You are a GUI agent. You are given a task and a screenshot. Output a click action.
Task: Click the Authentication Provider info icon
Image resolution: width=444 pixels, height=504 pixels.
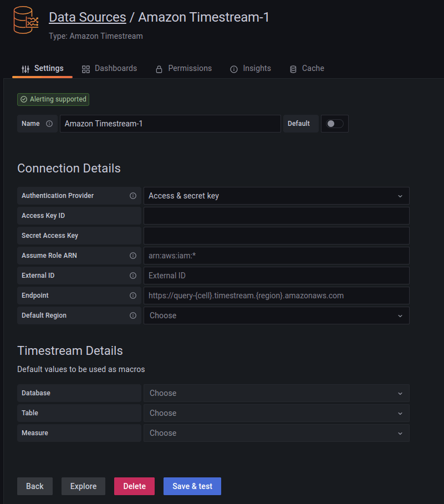click(133, 196)
